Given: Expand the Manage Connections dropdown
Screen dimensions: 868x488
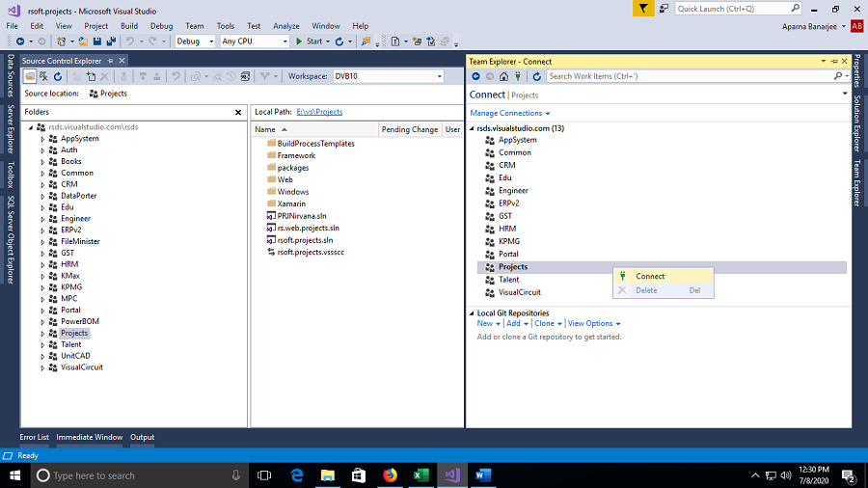Looking at the screenshot, I should (510, 113).
